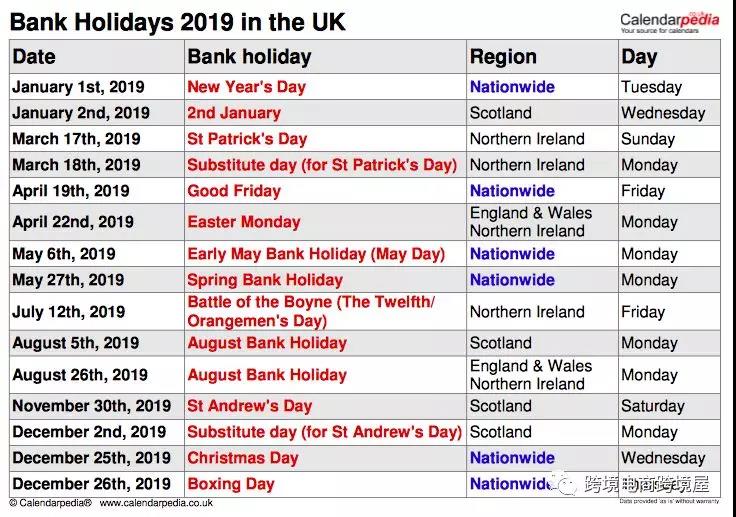
Task: Click the Bank Holidays 2019 title
Action: point(177,22)
